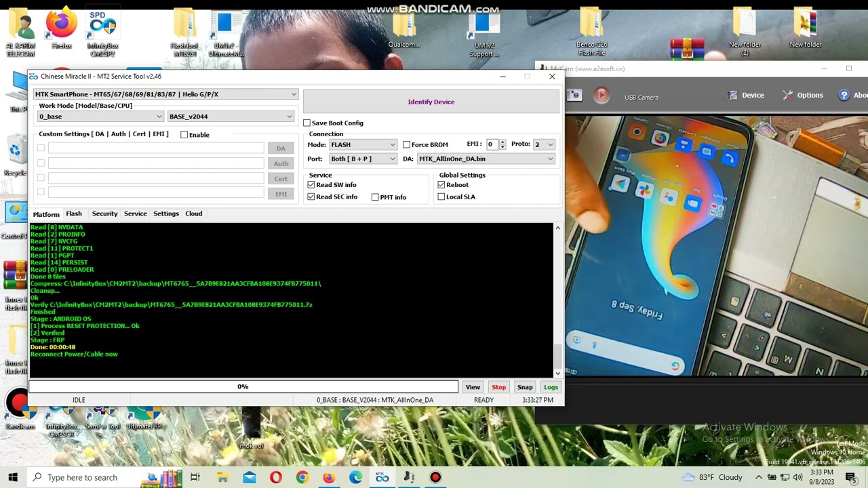Open the New folder (2) desktop folder
The image size is (868, 488).
(745, 33)
